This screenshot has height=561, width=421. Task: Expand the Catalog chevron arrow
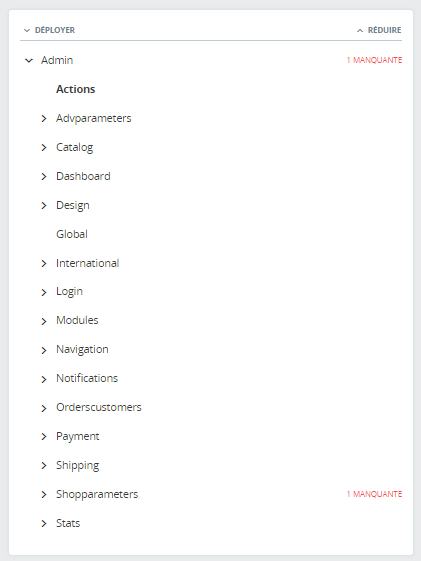coord(44,147)
